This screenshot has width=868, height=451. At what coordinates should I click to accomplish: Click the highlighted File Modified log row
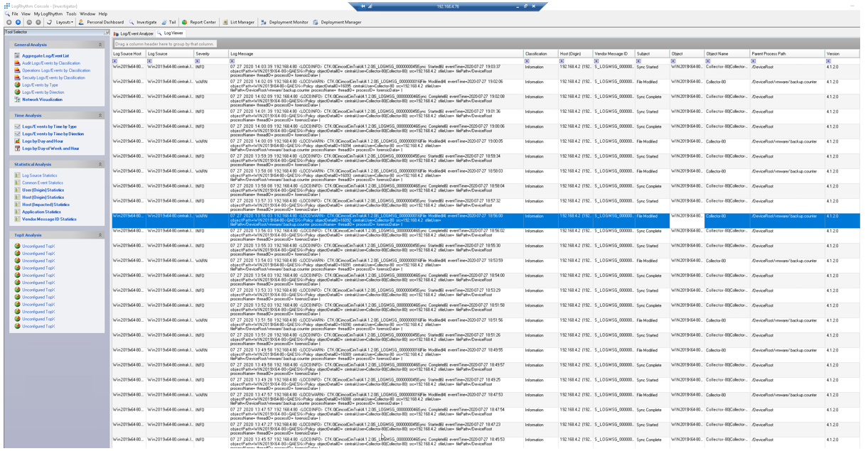(x=486, y=221)
